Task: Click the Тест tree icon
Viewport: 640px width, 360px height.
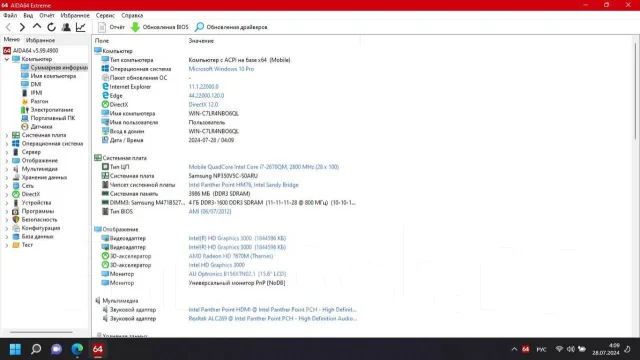Action: (x=16, y=245)
